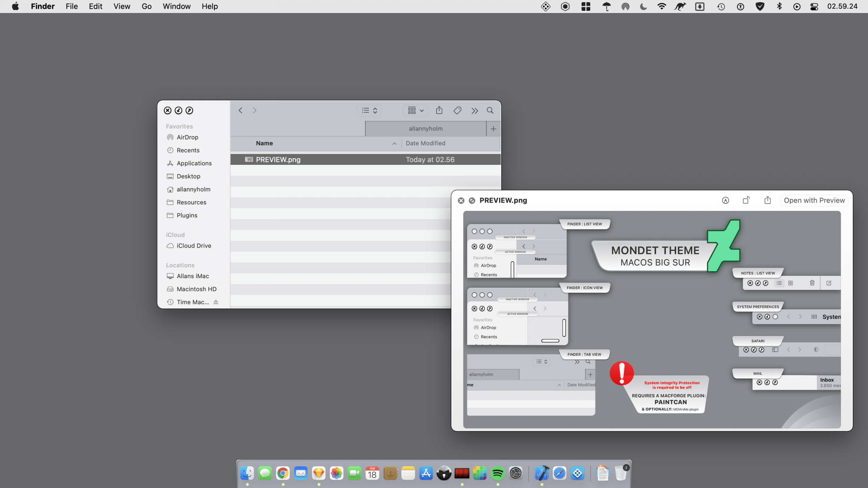The height and width of the screenshot is (488, 868).
Task: Click the umbrella menu bar icon
Action: (x=607, y=7)
